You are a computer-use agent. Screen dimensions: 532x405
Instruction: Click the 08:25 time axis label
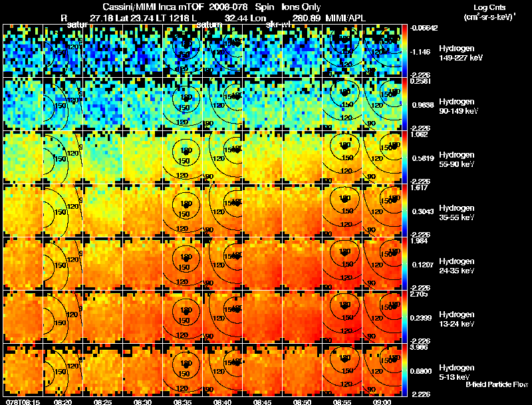point(103,402)
